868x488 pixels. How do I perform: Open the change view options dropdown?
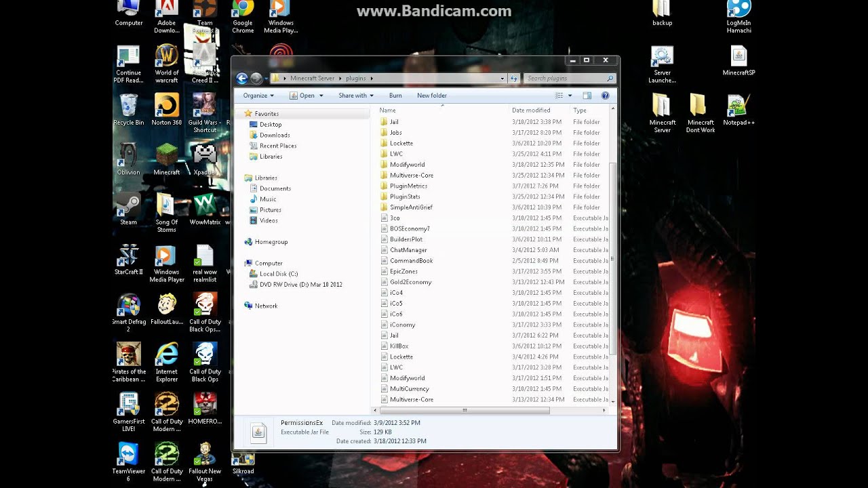point(570,96)
